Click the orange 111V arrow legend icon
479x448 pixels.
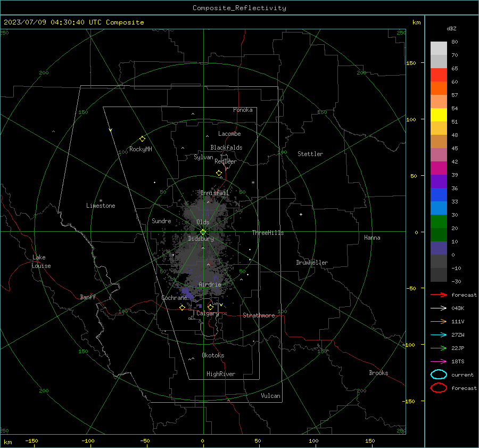439,321
